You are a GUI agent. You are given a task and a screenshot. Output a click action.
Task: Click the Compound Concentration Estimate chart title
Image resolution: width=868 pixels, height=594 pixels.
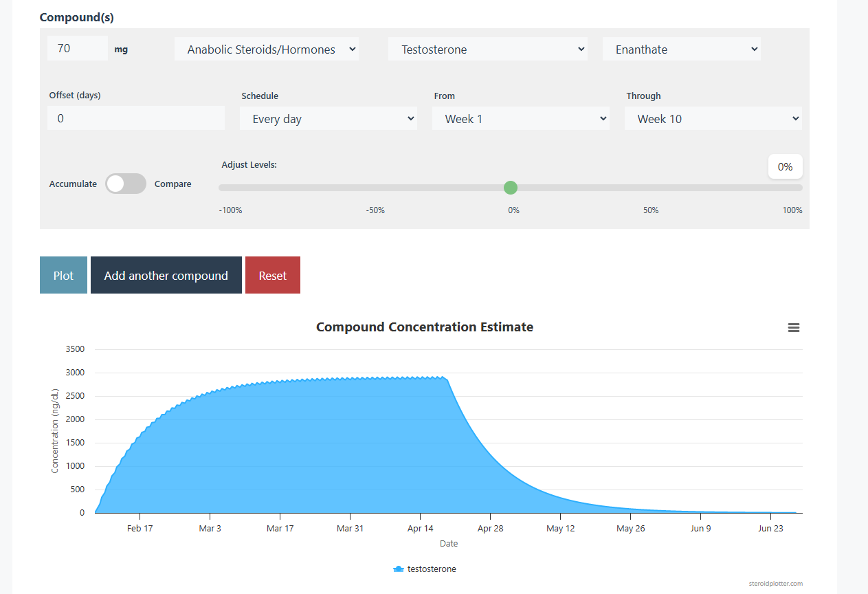click(424, 327)
